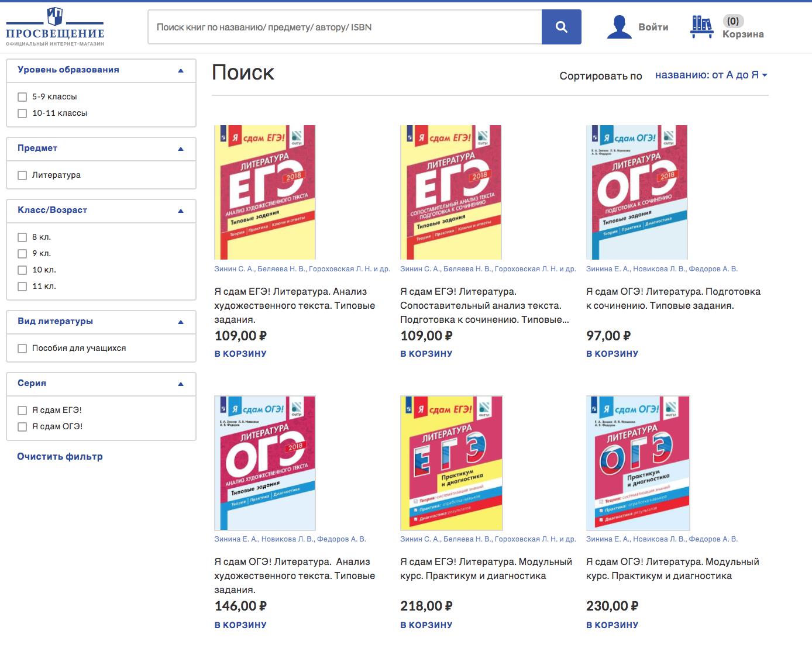The width and height of the screenshot is (812, 655).
Task: Go to Просвещение logo home
Action: 55,27
